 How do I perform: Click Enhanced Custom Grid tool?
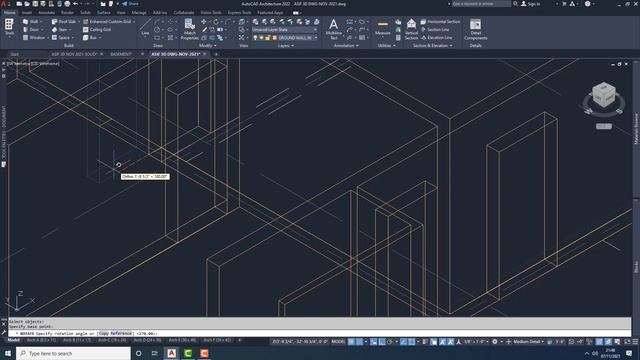coord(107,22)
